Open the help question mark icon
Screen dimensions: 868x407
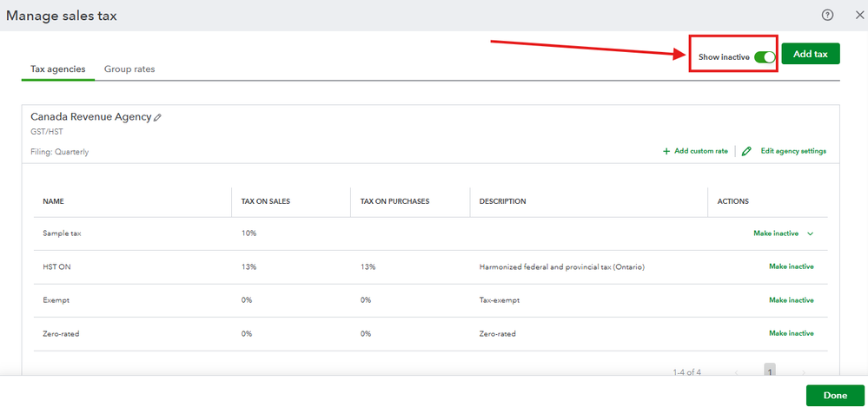coord(827,16)
